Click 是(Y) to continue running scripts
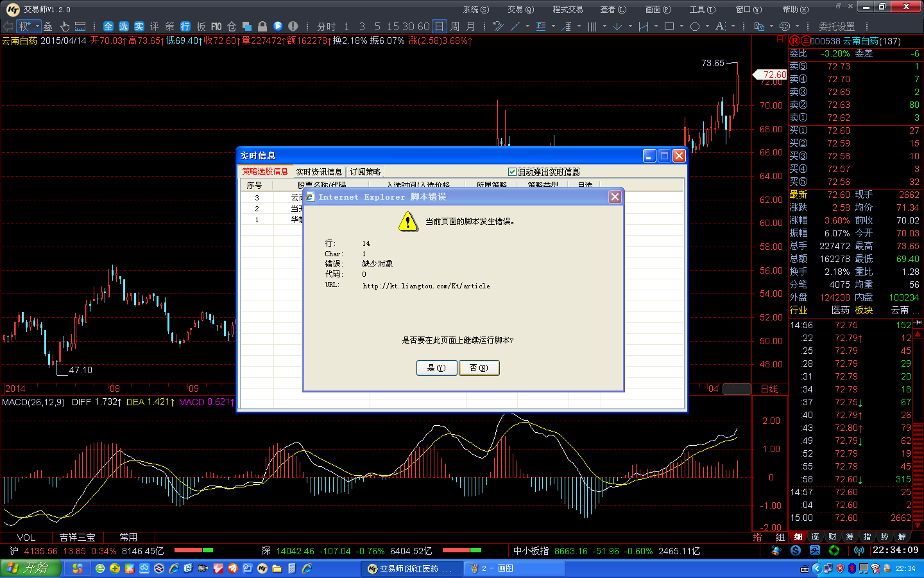924x578 pixels. coord(436,368)
